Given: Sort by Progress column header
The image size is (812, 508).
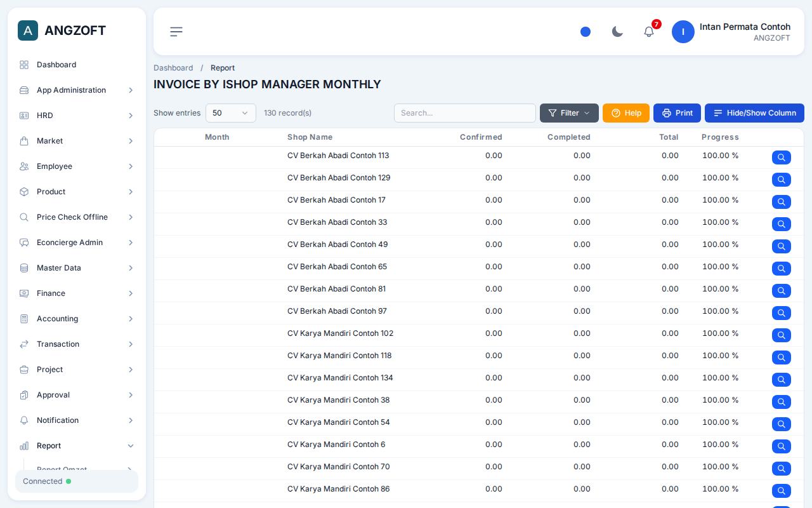Looking at the screenshot, I should click(x=720, y=137).
